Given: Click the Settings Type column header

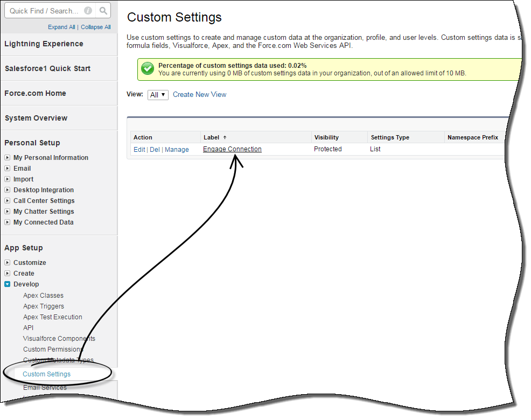Looking at the screenshot, I should pyautogui.click(x=390, y=137).
